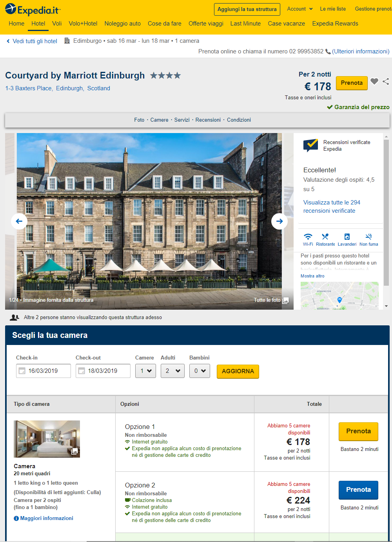392x542 pixels.
Task: Open Visualizza tutte le 294 recensioni link
Action: 332,206
